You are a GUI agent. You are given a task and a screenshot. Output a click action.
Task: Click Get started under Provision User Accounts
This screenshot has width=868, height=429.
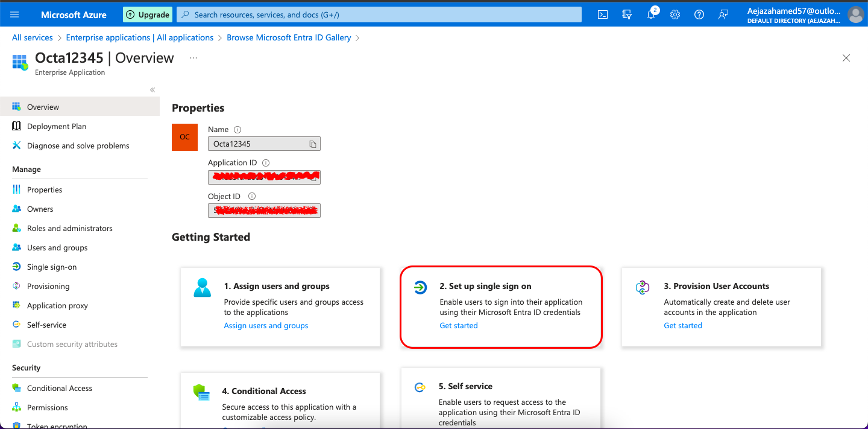683,325
